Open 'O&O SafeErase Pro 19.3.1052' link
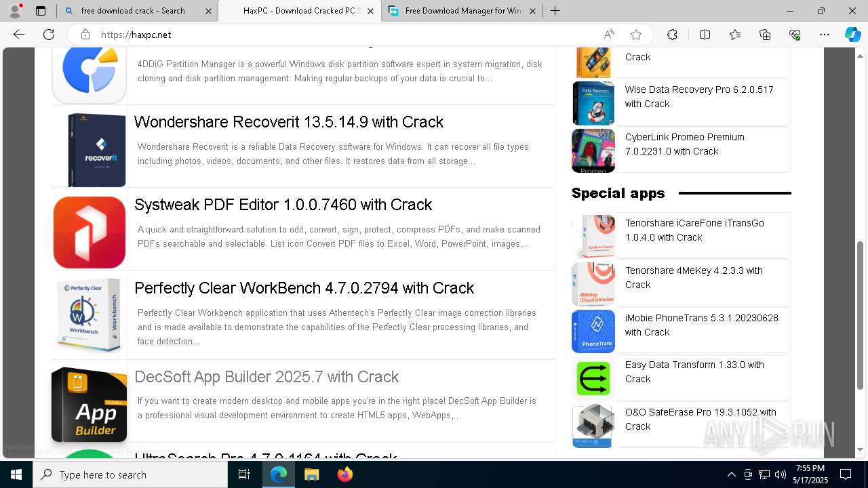The width and height of the screenshot is (868, 488). (701, 420)
